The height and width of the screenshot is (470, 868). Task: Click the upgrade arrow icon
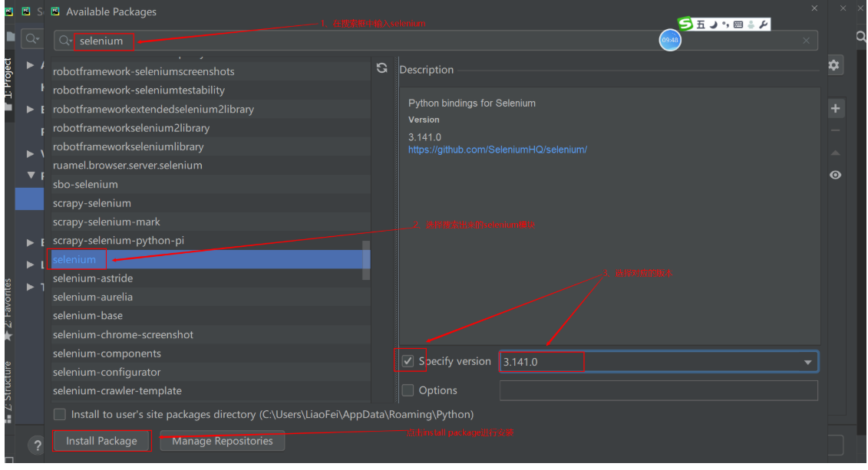point(835,153)
